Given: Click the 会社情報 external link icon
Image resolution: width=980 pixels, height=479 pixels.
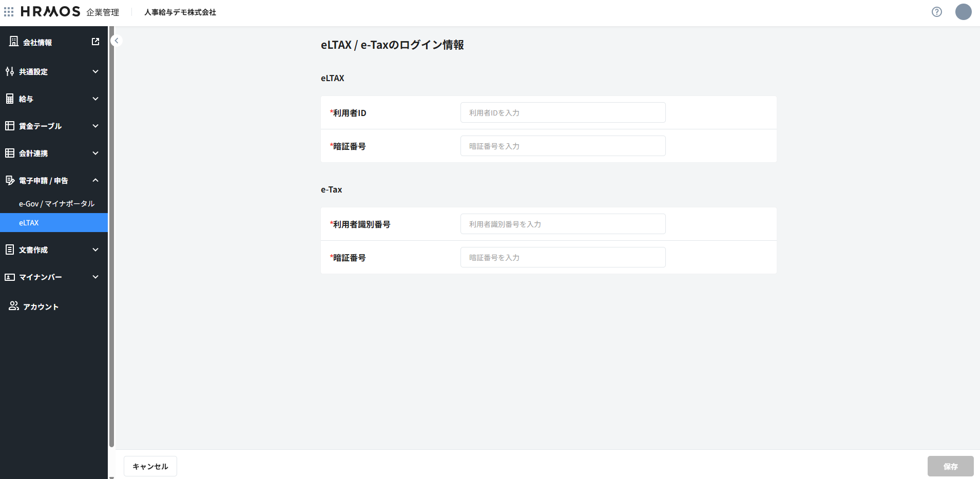Looking at the screenshot, I should [95, 42].
